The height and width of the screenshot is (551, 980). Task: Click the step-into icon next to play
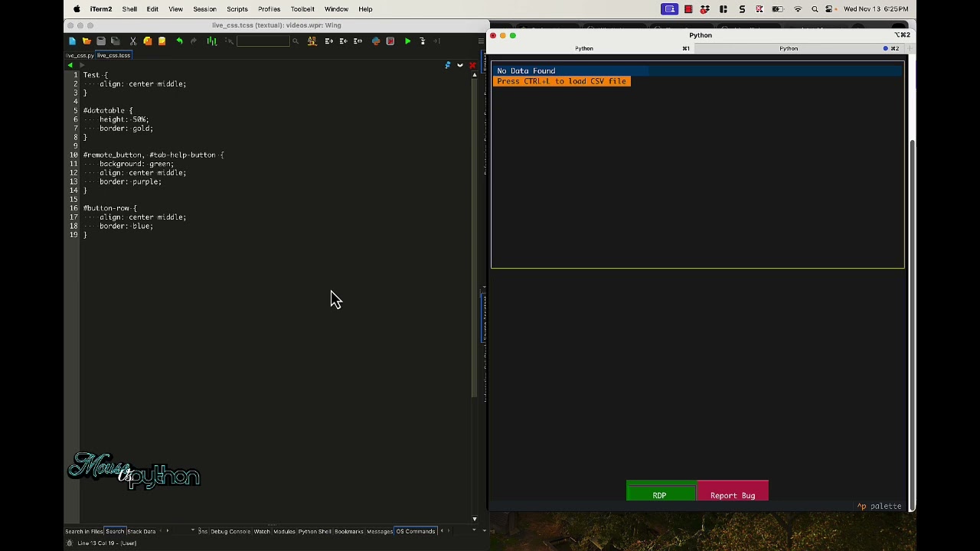tap(422, 41)
